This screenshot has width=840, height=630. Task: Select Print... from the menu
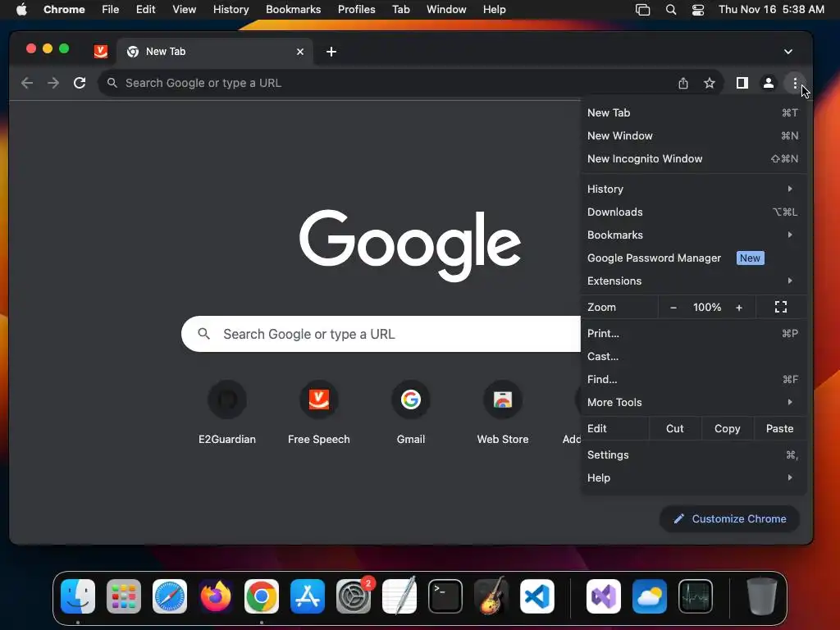coord(693,333)
